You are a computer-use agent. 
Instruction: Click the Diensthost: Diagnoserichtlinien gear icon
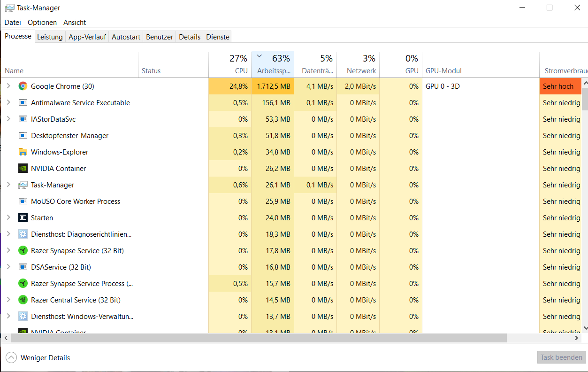click(23, 234)
